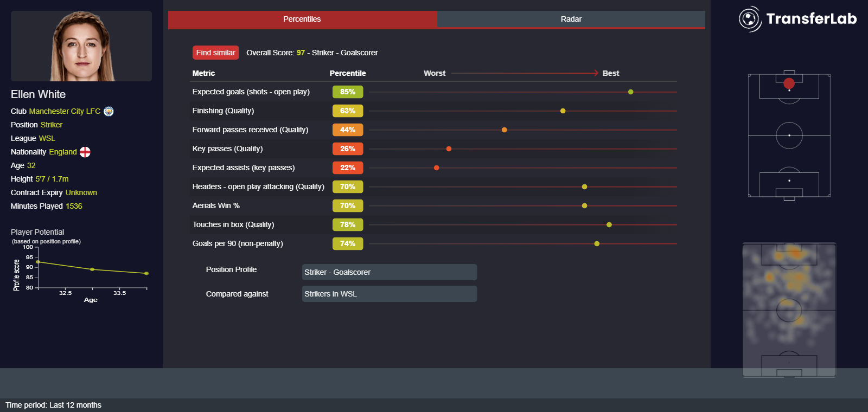Click the Time period: Last 12 months text
The height and width of the screenshot is (412, 868).
pos(53,405)
